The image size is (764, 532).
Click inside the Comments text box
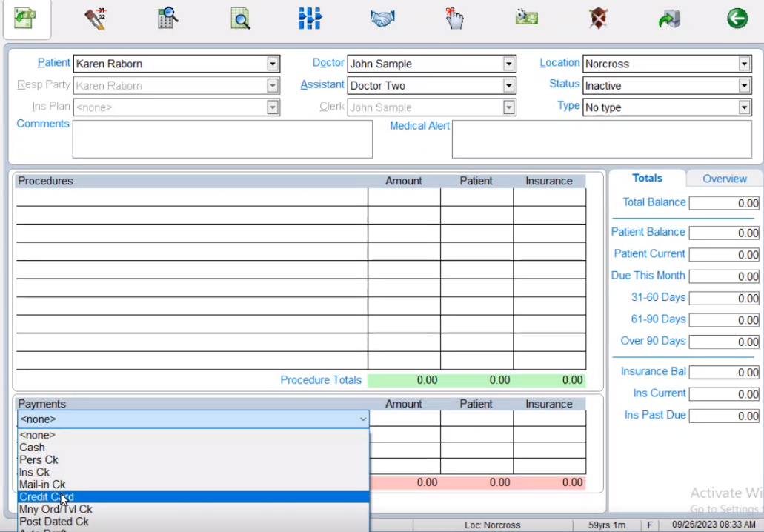[222, 139]
